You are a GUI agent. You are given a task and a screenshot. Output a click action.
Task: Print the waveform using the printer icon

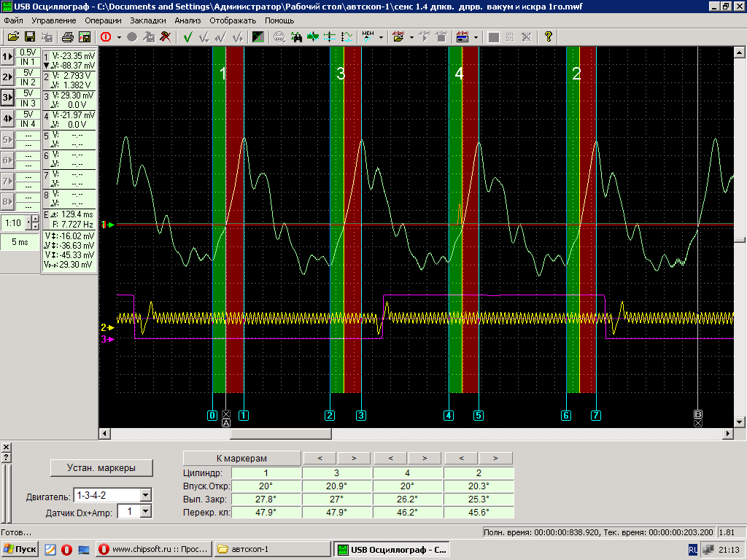tap(67, 36)
